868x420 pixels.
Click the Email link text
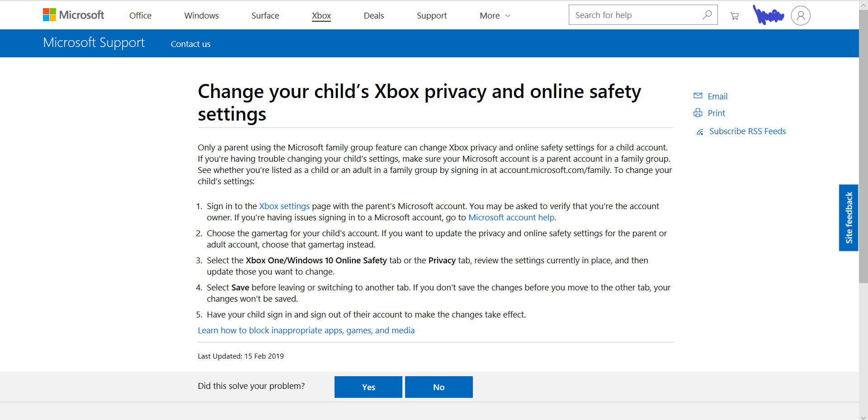pyautogui.click(x=717, y=96)
